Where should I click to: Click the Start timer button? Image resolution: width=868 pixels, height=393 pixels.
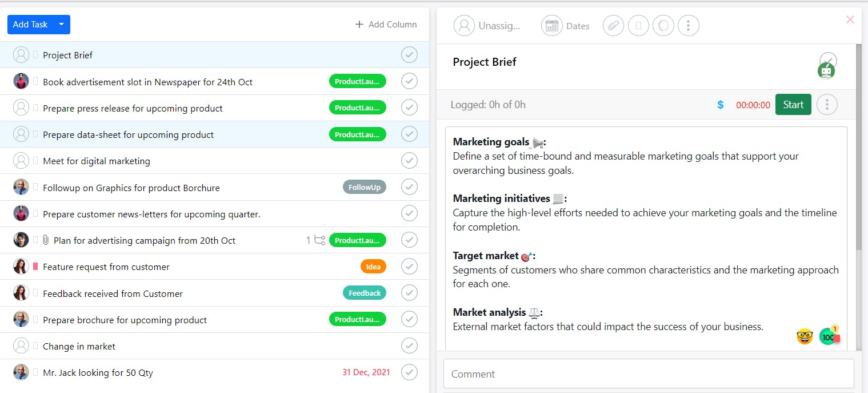click(793, 105)
